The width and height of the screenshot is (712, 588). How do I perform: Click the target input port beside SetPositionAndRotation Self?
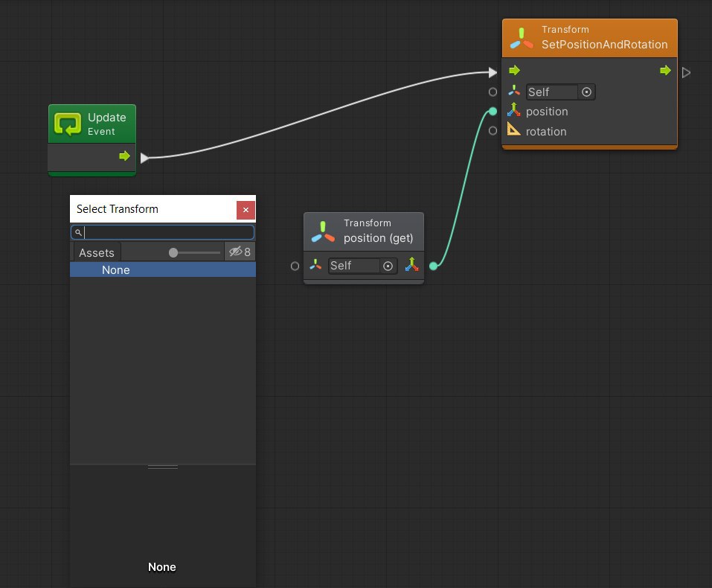[x=493, y=92]
